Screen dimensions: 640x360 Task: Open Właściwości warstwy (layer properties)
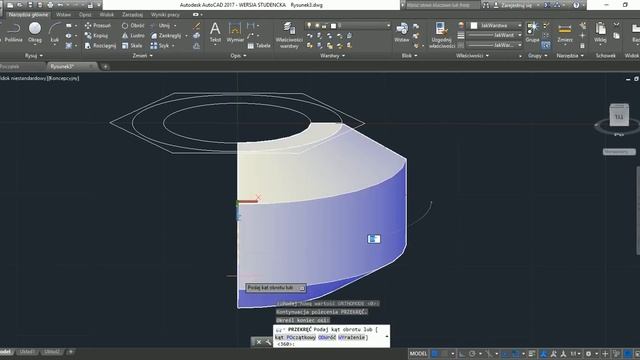point(289,35)
